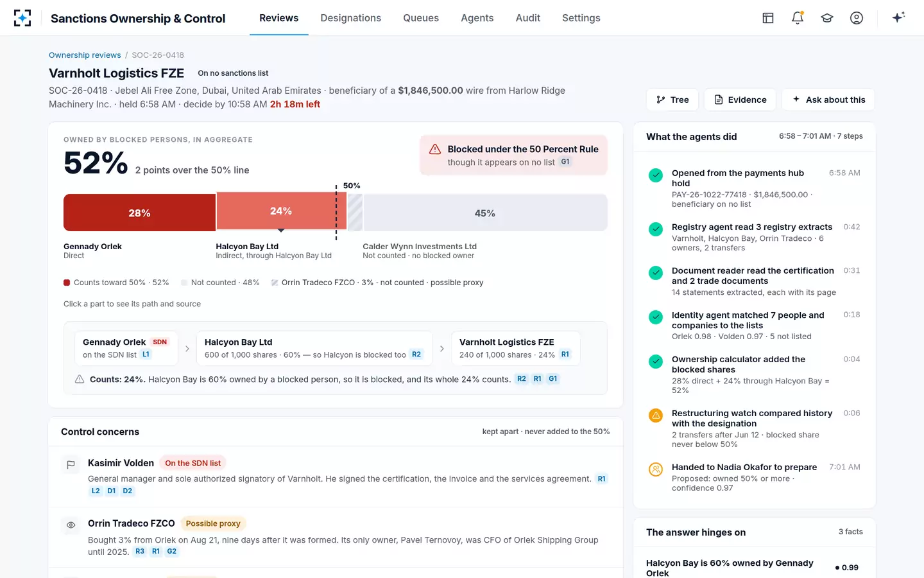This screenshot has height=578, width=924.
Task: Click the R2 source chip on Halcyon Bay card
Action: [416, 355]
